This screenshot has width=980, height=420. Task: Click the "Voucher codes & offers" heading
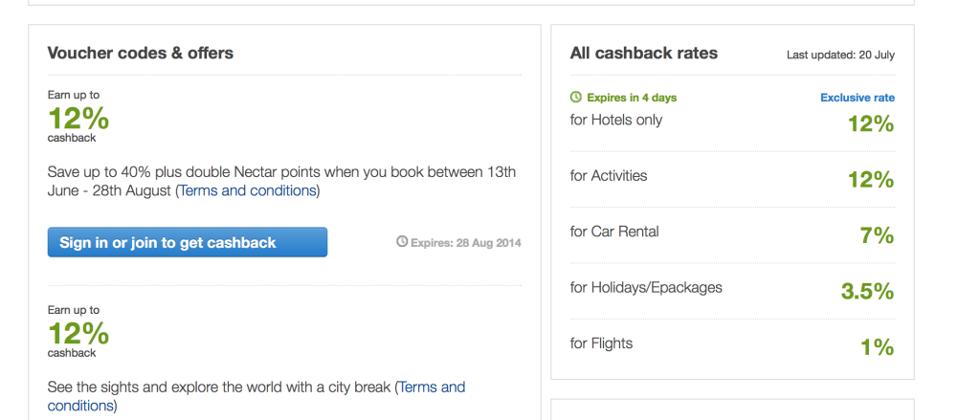(x=140, y=54)
